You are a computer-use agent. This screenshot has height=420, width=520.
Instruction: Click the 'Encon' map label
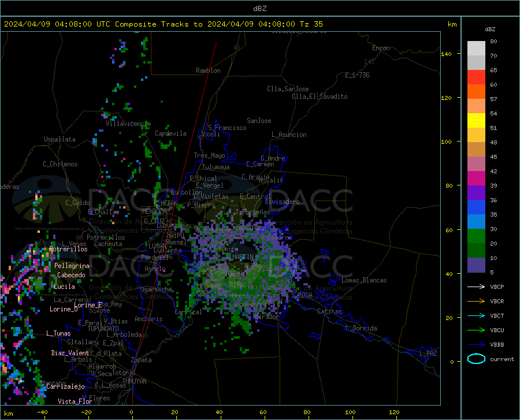point(381,48)
